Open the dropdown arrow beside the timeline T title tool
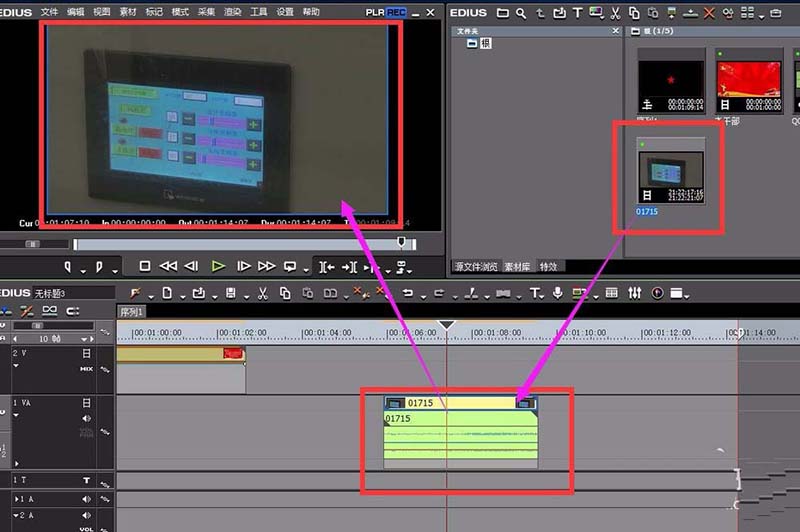 [x=546, y=295]
